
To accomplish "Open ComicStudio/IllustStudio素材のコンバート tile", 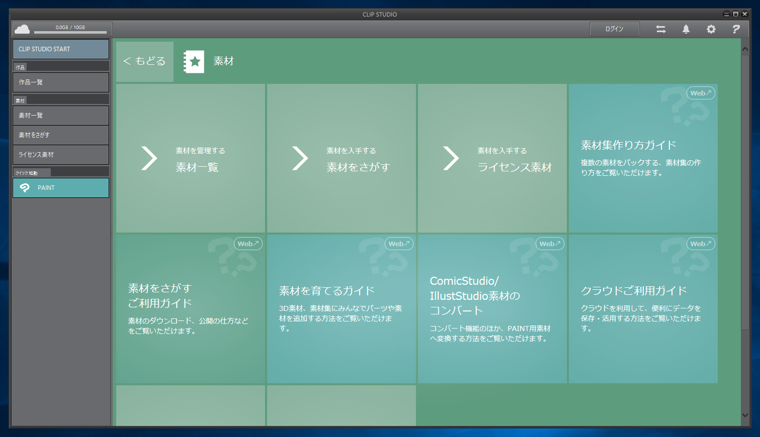I will (x=492, y=309).
